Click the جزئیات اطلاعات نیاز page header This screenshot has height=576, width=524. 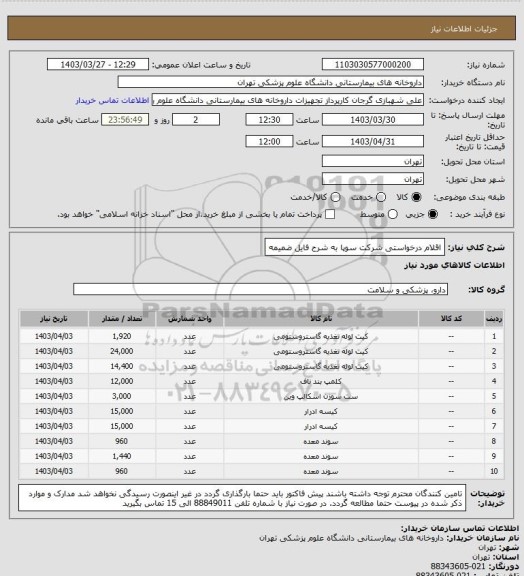[464, 29]
